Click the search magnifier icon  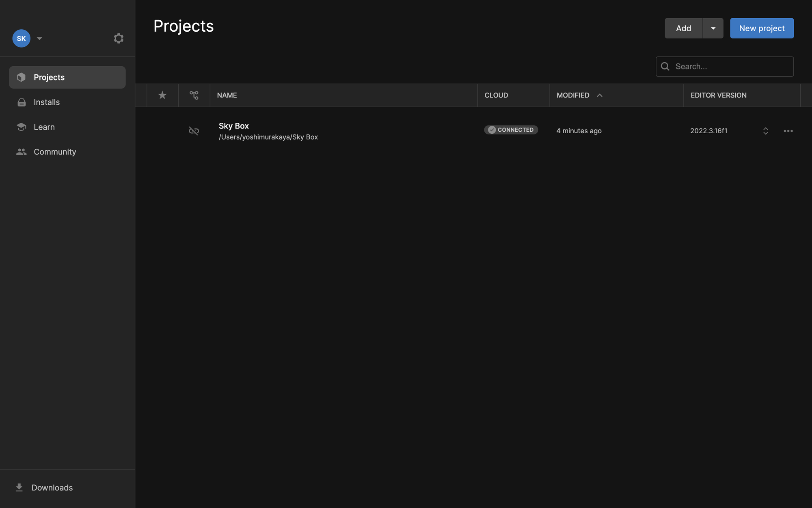click(665, 66)
